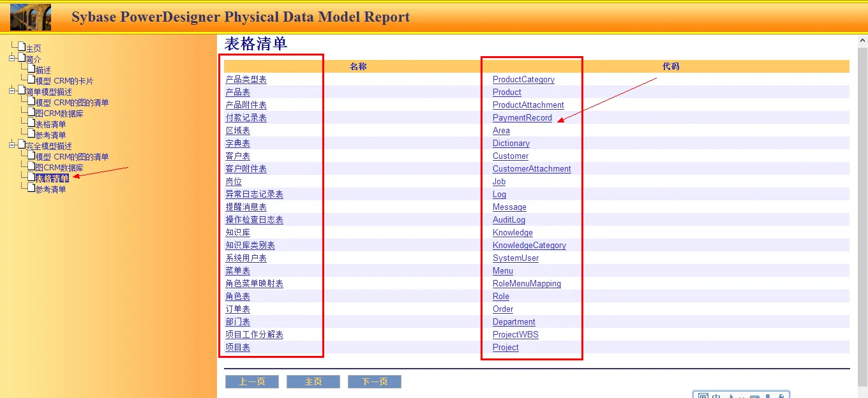Open the CustomerAttachment code link

[x=532, y=169]
